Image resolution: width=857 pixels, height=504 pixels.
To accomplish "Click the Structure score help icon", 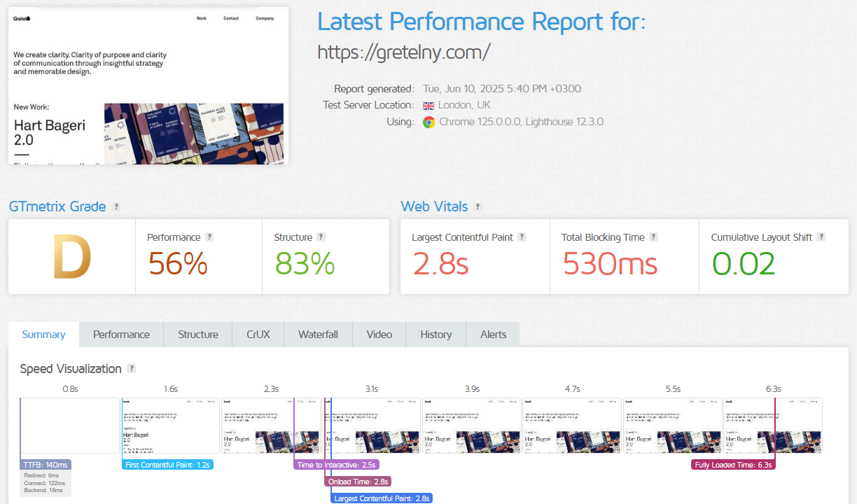I will coord(321,237).
